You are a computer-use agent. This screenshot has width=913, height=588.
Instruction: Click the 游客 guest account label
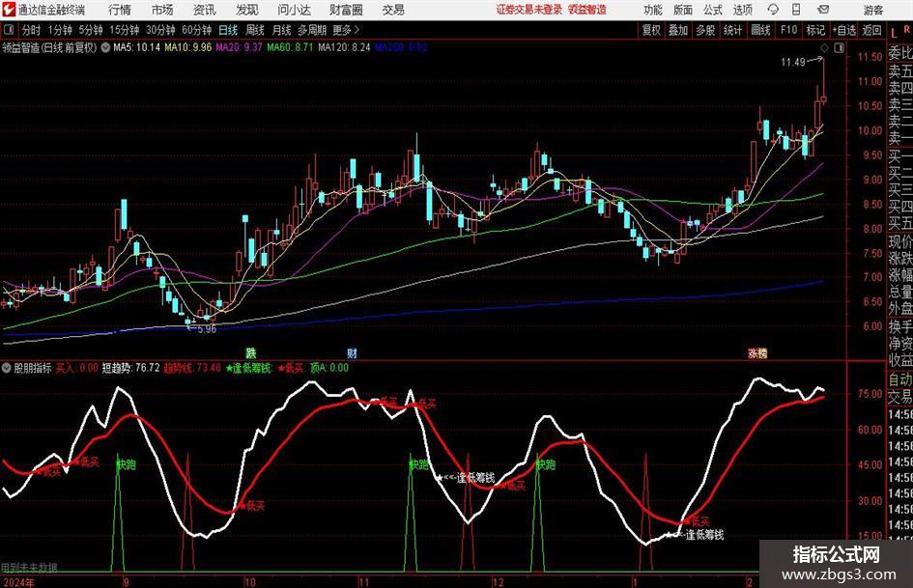pos(873,10)
